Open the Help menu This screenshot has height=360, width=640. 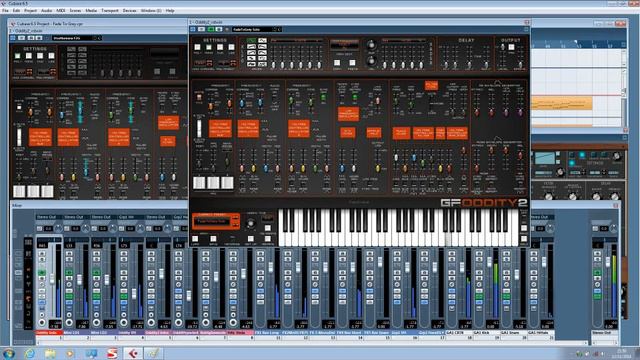point(170,11)
